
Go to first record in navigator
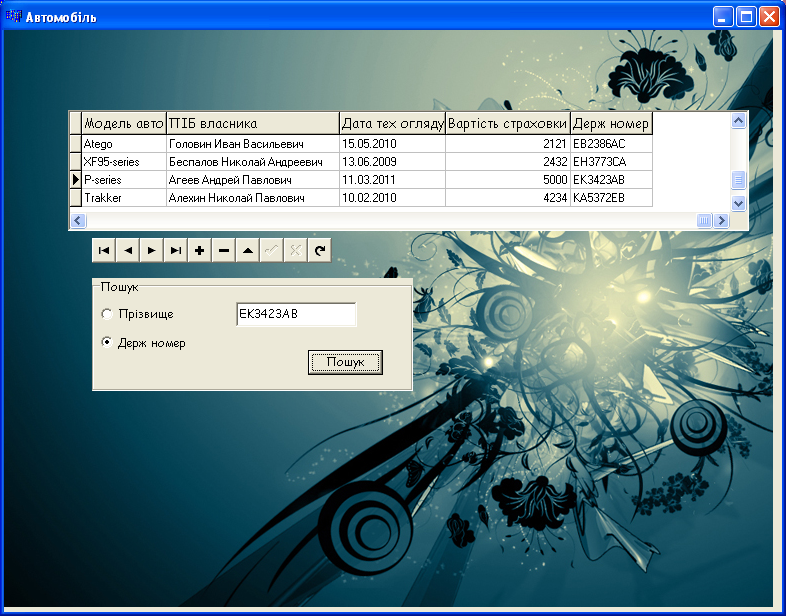coord(104,251)
